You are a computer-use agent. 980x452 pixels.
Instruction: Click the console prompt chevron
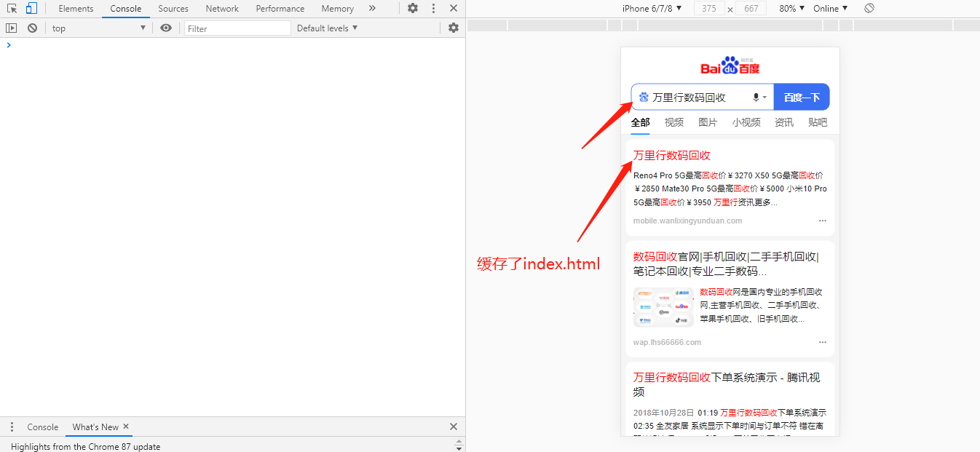tap(9, 45)
